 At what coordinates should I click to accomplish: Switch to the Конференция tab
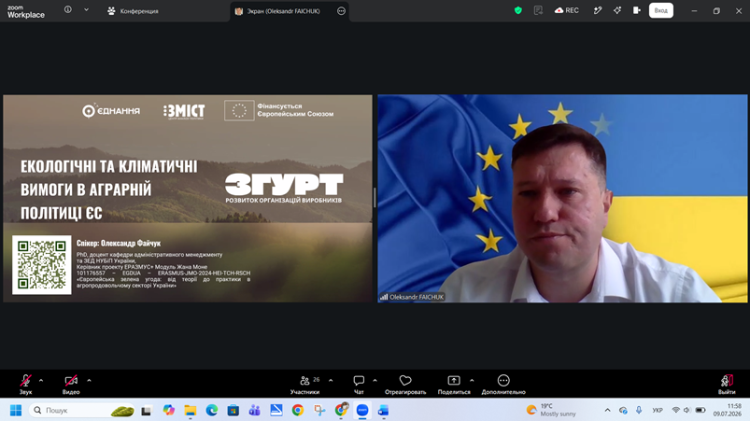(133, 11)
